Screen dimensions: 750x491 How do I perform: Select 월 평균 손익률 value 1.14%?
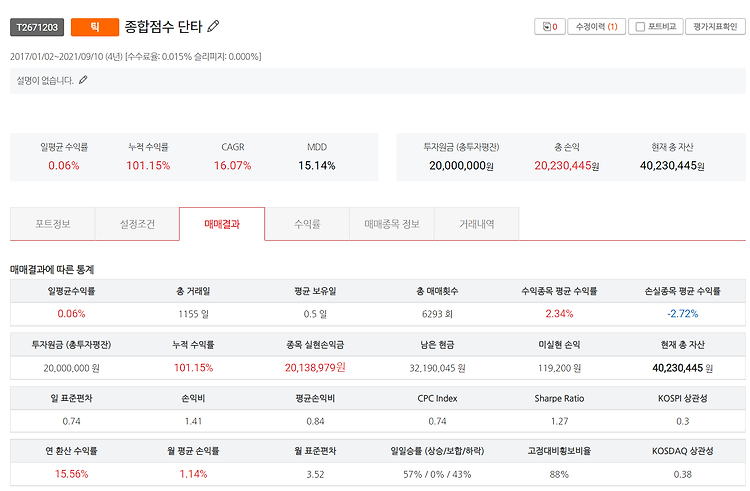[194, 474]
